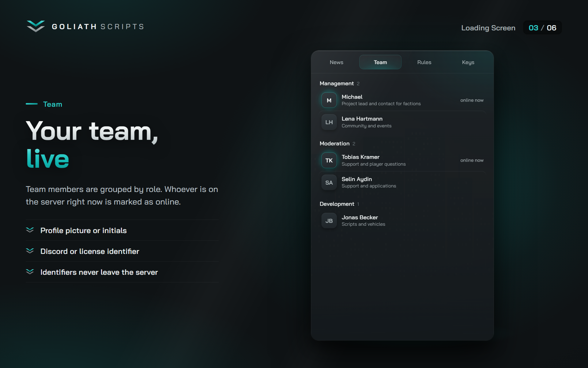The width and height of the screenshot is (588, 368).
Task: Click the name Selin Aydin
Action: 357,179
